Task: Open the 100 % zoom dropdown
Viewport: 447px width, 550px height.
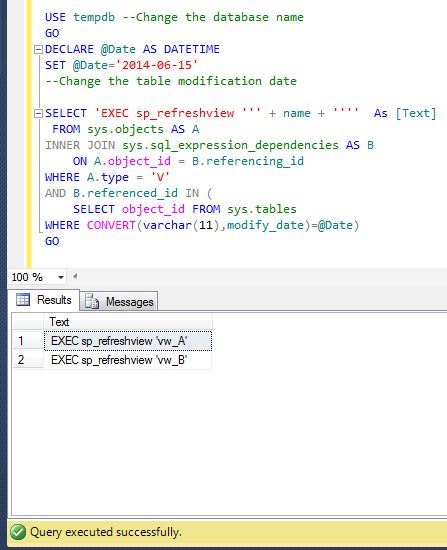Action: [61, 277]
